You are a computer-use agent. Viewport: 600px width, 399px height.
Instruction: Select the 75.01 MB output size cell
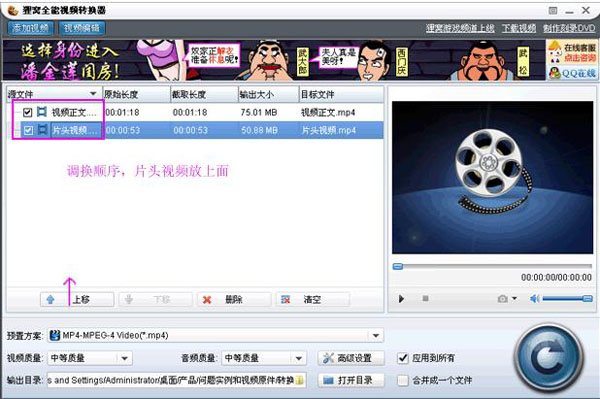(x=259, y=112)
